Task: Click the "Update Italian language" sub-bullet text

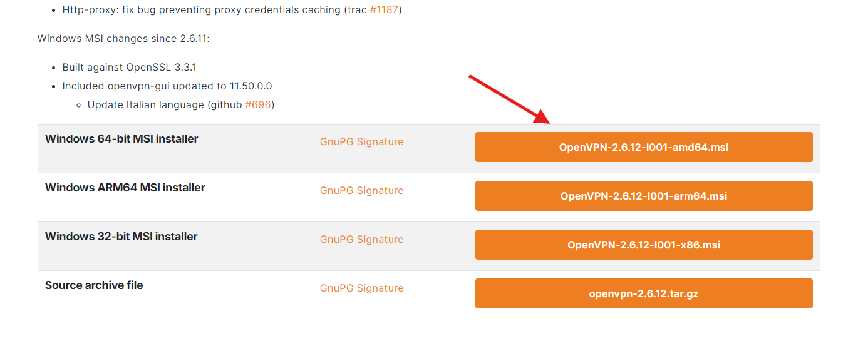Action: pyautogui.click(x=147, y=105)
